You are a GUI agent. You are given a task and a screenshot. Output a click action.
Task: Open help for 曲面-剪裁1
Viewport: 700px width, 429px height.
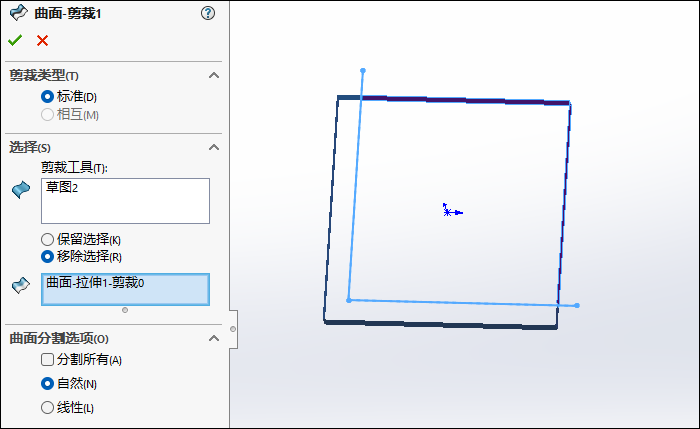(208, 13)
